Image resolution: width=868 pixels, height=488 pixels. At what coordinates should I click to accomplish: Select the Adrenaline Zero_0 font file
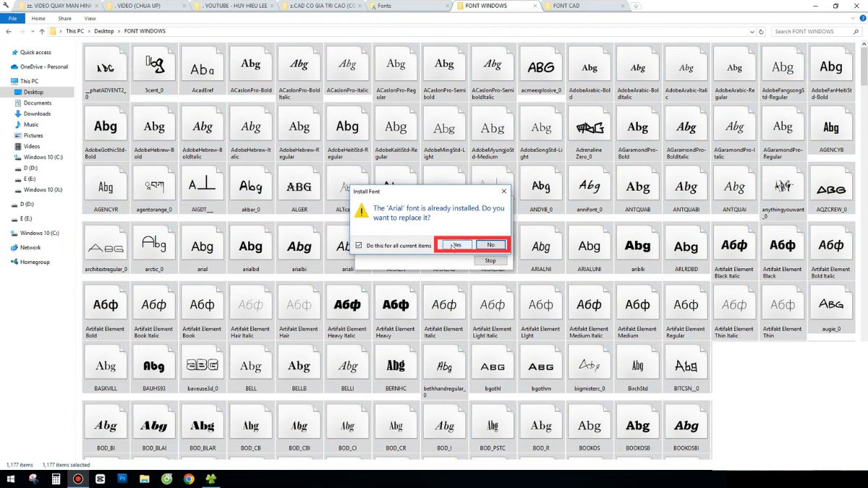pyautogui.click(x=590, y=131)
